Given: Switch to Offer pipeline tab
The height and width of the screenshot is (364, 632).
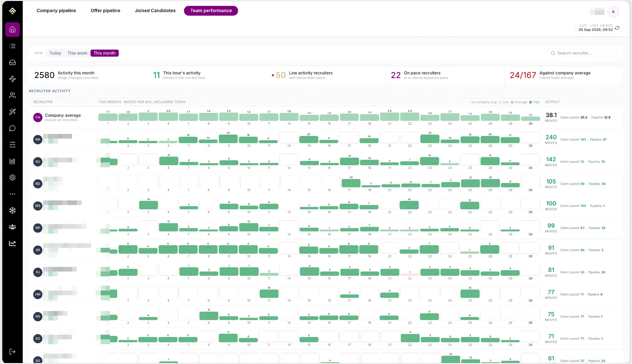Looking at the screenshot, I should click(x=105, y=11).
